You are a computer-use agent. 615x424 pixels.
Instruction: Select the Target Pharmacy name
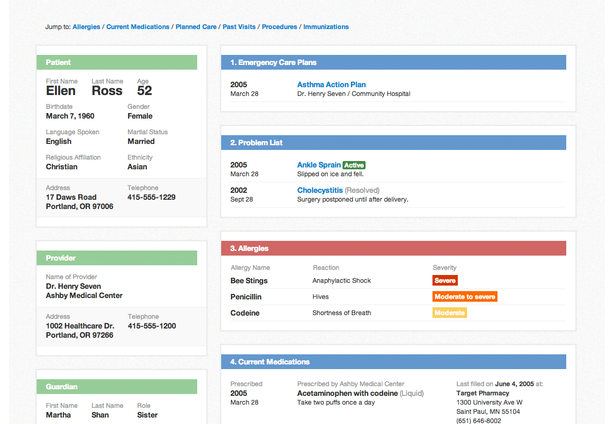[x=482, y=393]
